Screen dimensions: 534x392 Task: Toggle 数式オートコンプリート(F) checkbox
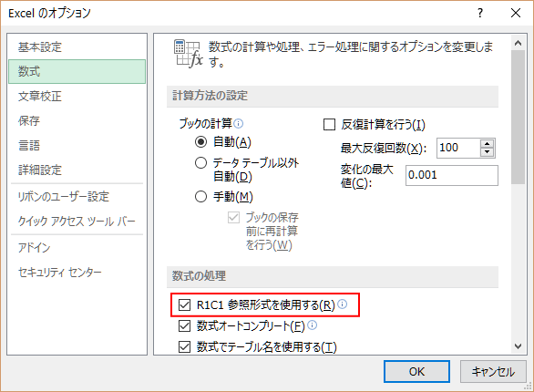tap(184, 326)
